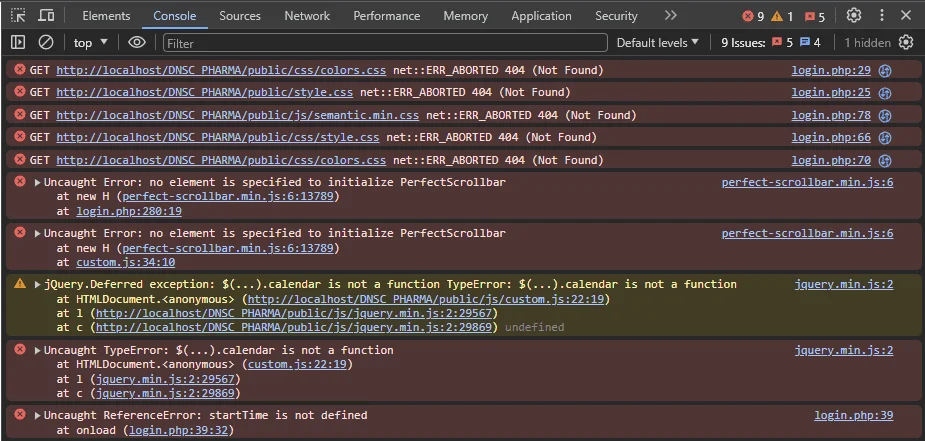The height and width of the screenshot is (441, 925).
Task: Show more tabs with the double chevron
Action: point(670,15)
